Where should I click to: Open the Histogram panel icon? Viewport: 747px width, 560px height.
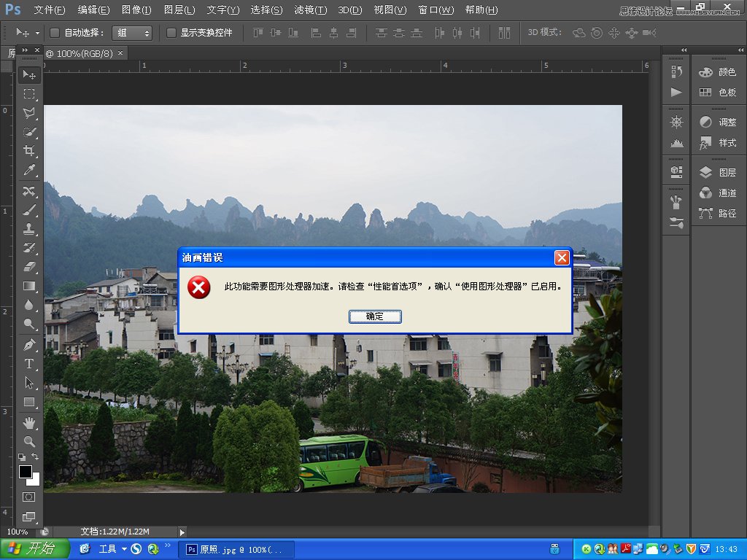[x=676, y=143]
